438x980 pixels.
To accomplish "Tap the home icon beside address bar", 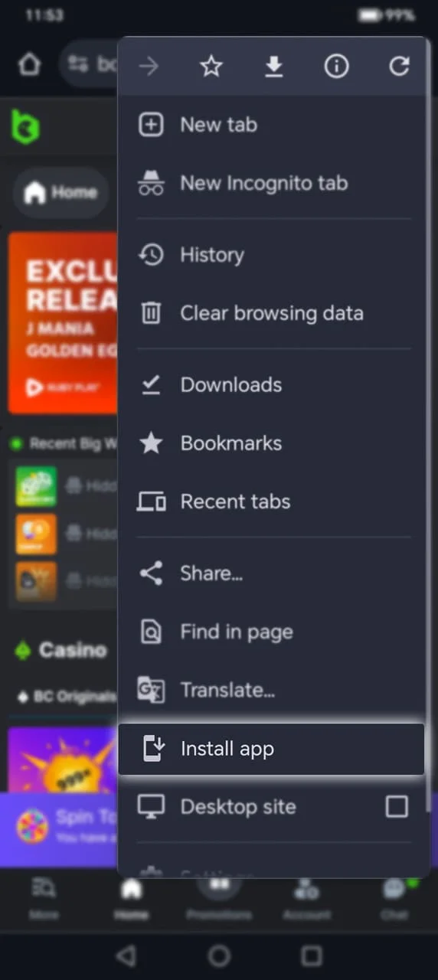I will (x=29, y=64).
